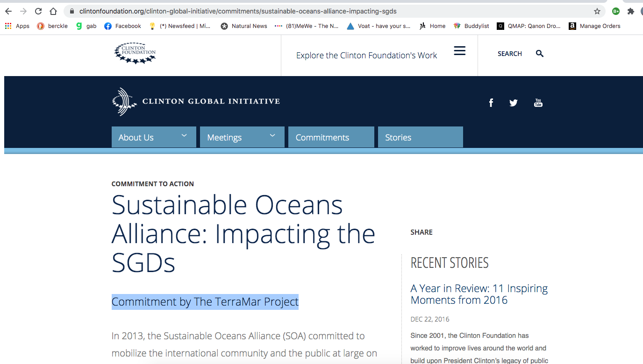Click the browser forward arrow
This screenshot has width=643, height=364.
[23, 11]
